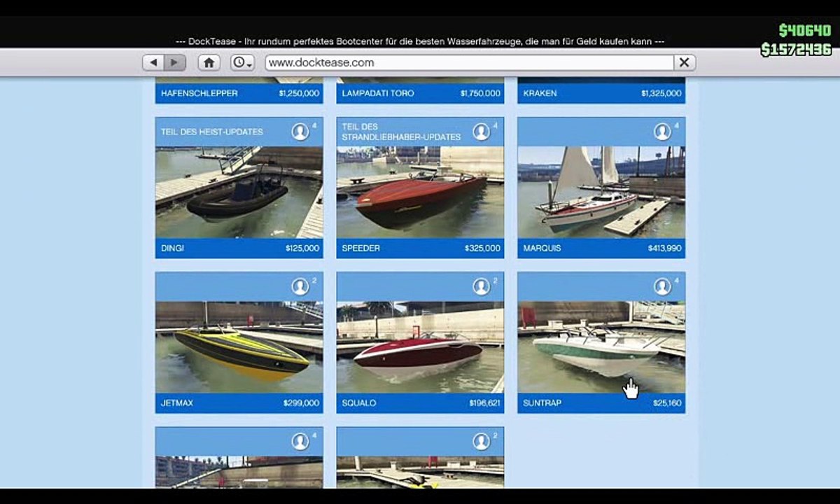Open the Squalo boat thumbnail

pyautogui.click(x=420, y=347)
